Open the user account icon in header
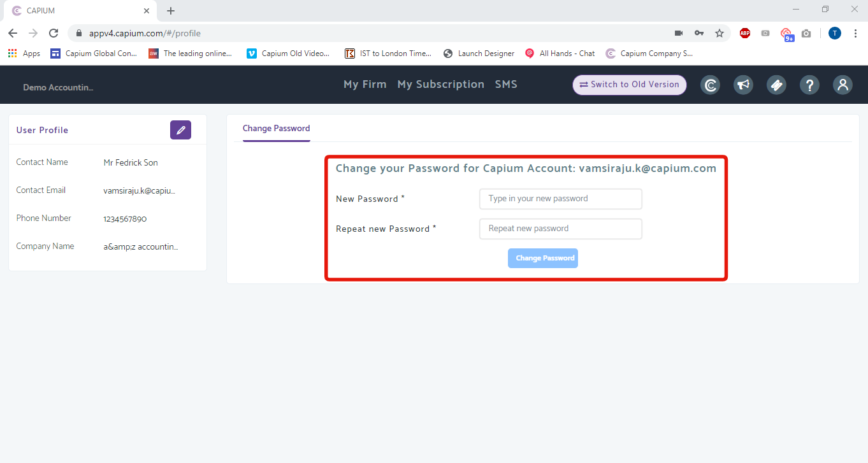Screen dimensions: 868x463 point(843,85)
